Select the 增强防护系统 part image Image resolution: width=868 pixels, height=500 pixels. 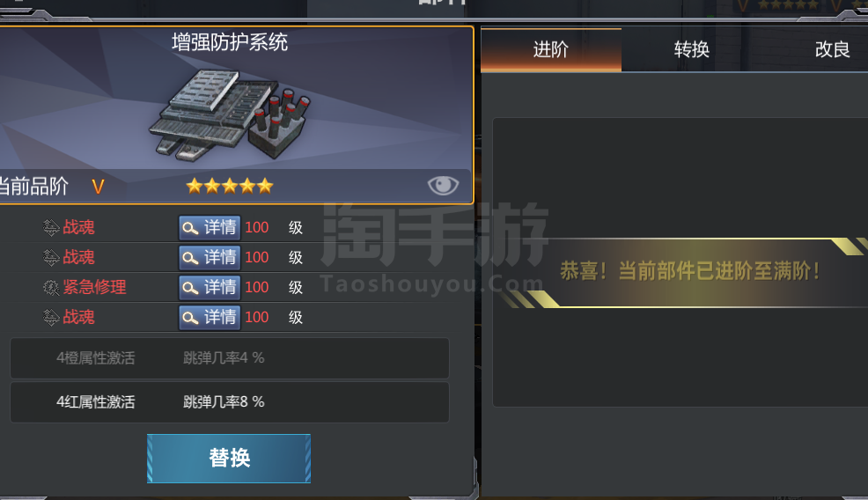(x=229, y=115)
